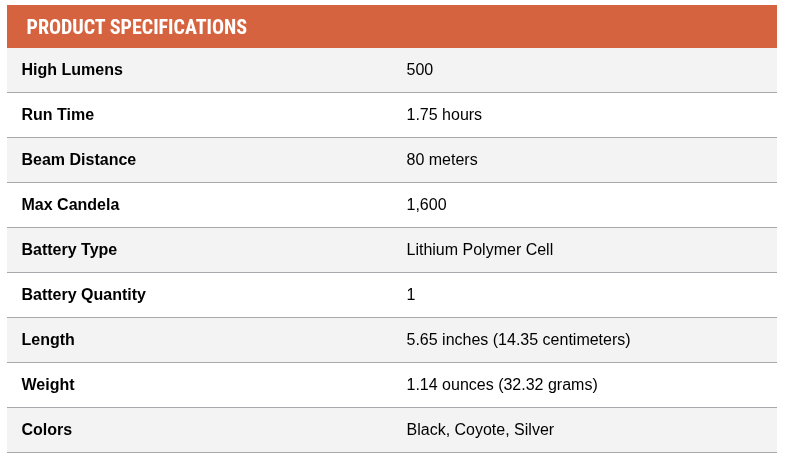
Task: Select the High Lumens label
Action: [72, 70]
